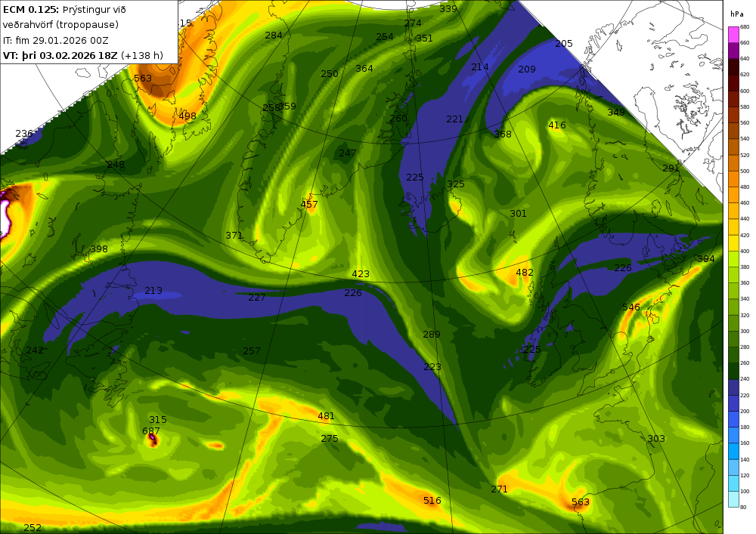Click map value 223
756x534 pixels.
click(x=432, y=367)
